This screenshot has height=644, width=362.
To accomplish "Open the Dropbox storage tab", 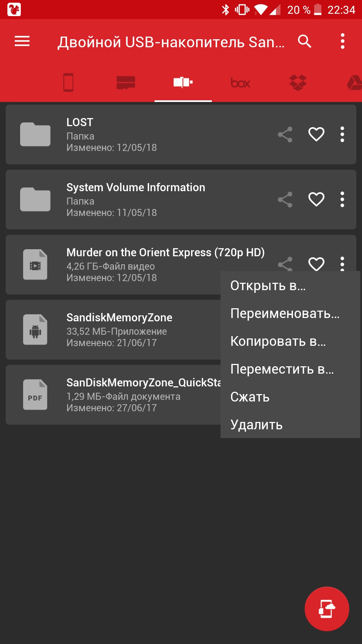I will (x=298, y=83).
